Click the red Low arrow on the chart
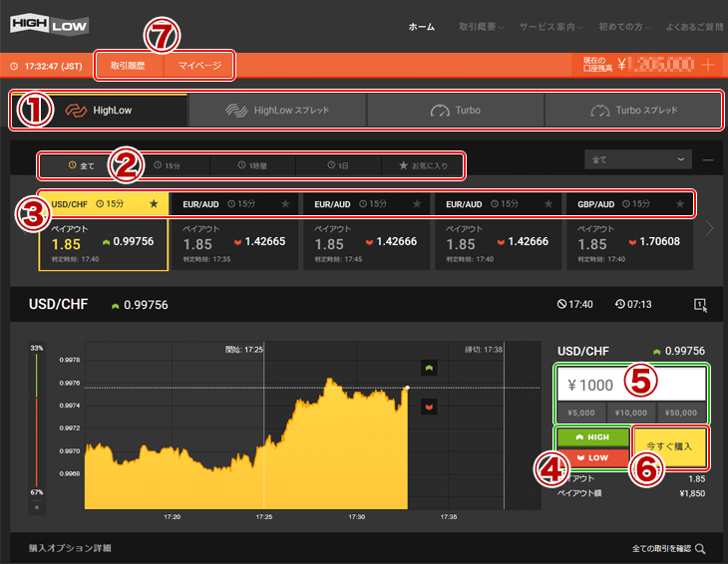Viewport: 728px width, 564px height. coord(429,406)
